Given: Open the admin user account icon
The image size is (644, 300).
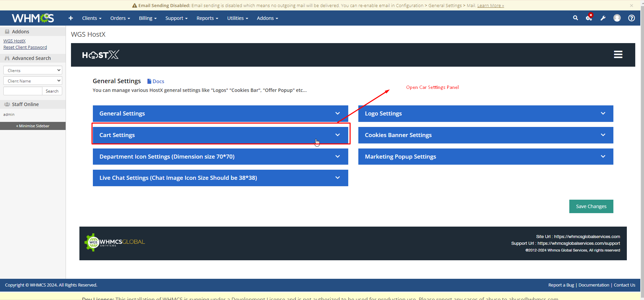Looking at the screenshot, I should pyautogui.click(x=617, y=18).
